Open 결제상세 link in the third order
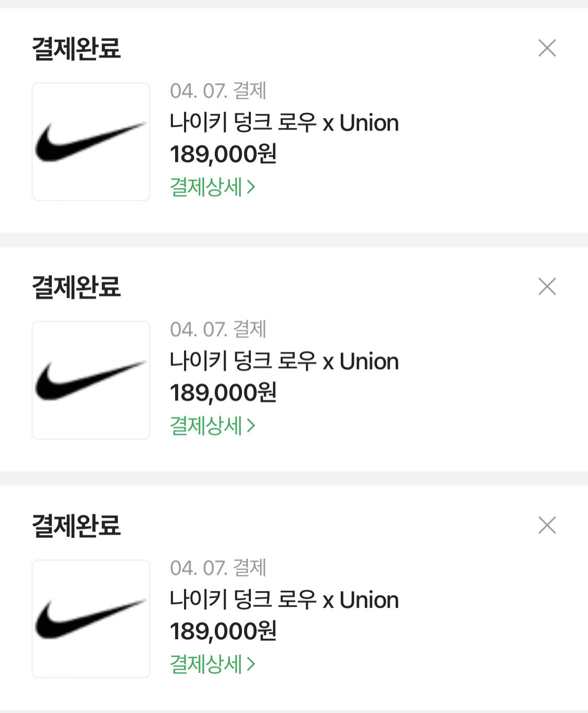This screenshot has width=588, height=713. [212, 664]
